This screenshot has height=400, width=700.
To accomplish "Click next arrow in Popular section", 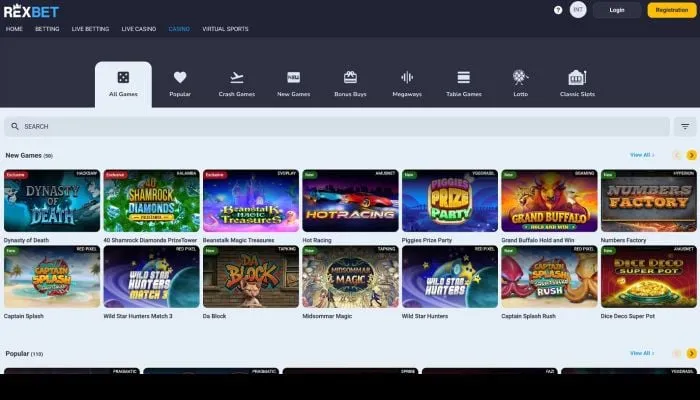I will click(692, 354).
